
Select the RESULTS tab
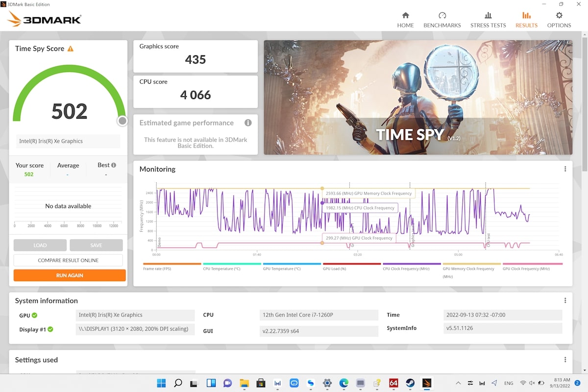tap(526, 20)
